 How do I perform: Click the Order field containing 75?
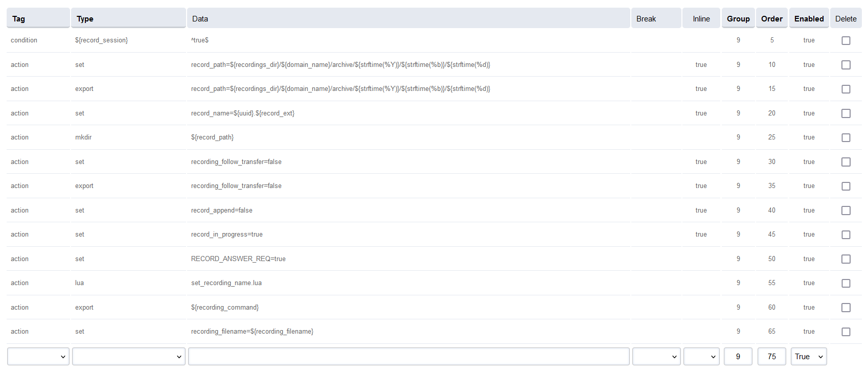(x=771, y=357)
